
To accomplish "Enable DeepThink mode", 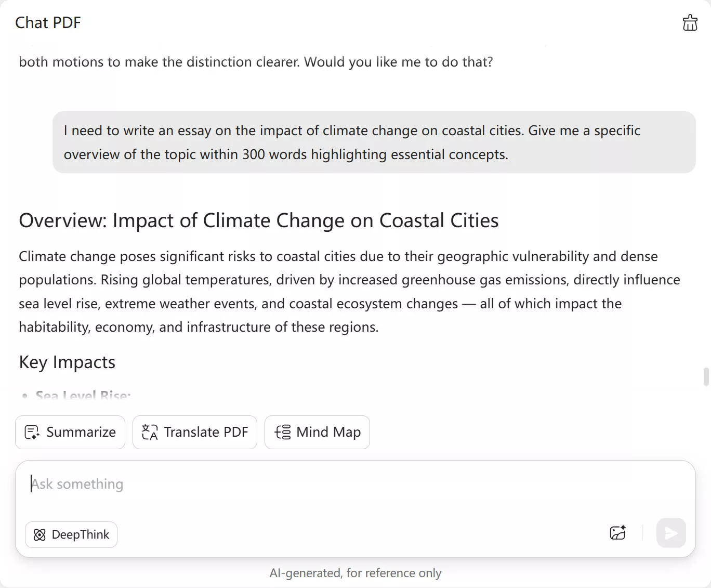I will (71, 534).
